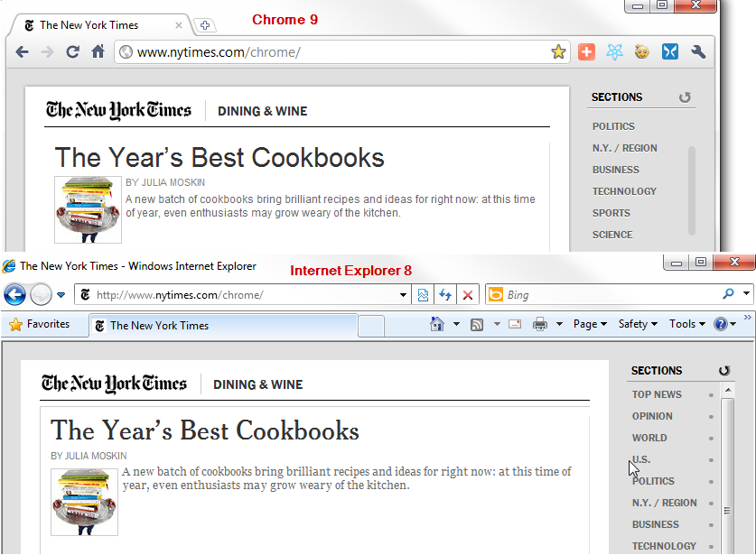
Task: Open IE Page menu
Action: [x=590, y=324]
